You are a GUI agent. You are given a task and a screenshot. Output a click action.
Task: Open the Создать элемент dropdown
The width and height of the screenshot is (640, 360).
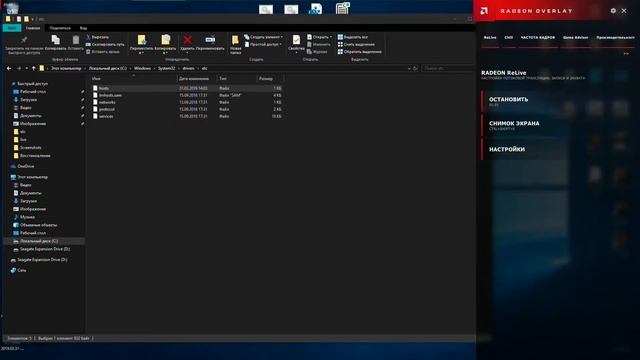click(264, 37)
